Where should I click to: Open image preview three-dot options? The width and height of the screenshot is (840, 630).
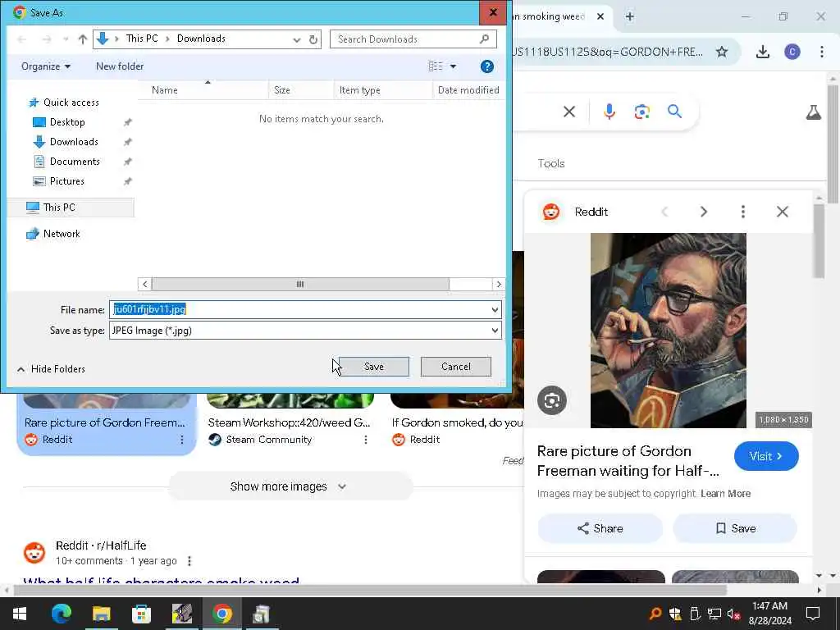[743, 212]
